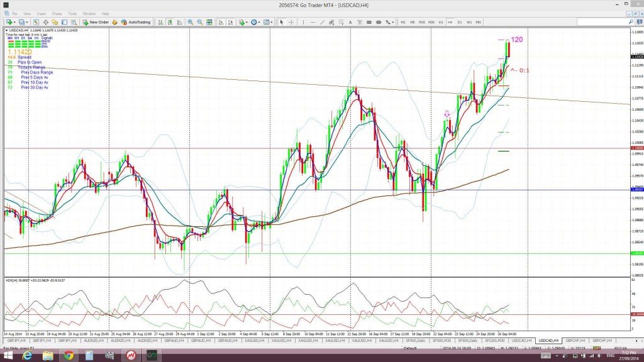The image size is (644, 362).
Task: Draw a vertical line tool
Action: pos(304,22)
